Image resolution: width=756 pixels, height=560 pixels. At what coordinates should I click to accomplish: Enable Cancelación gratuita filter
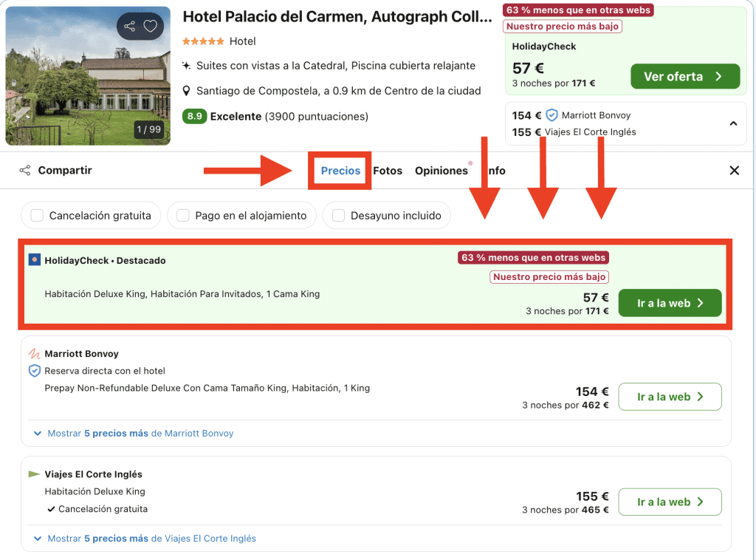[x=37, y=216]
